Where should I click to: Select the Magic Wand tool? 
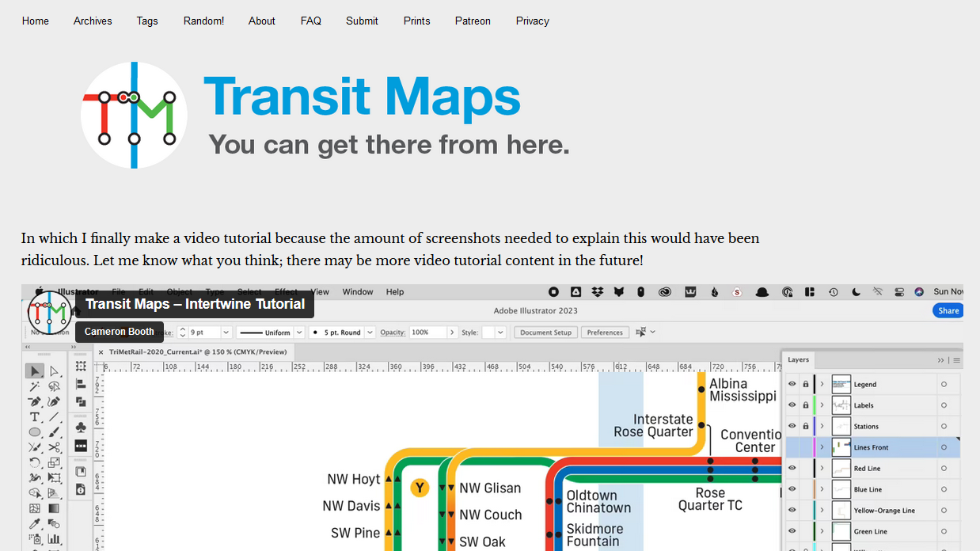pyautogui.click(x=35, y=386)
